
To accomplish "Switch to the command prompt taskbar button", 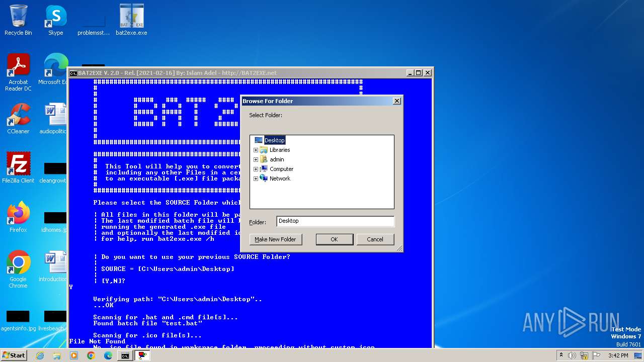I will pos(125,355).
